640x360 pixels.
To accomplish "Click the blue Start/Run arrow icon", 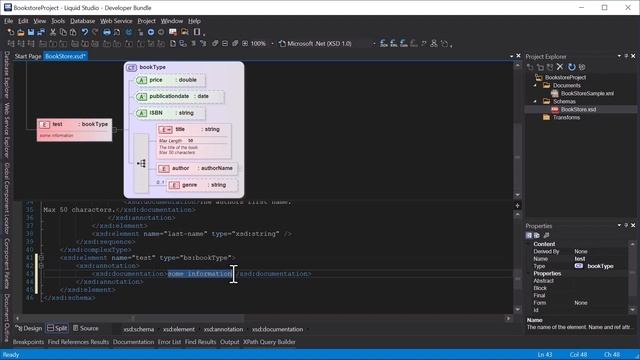I will 151,32.
